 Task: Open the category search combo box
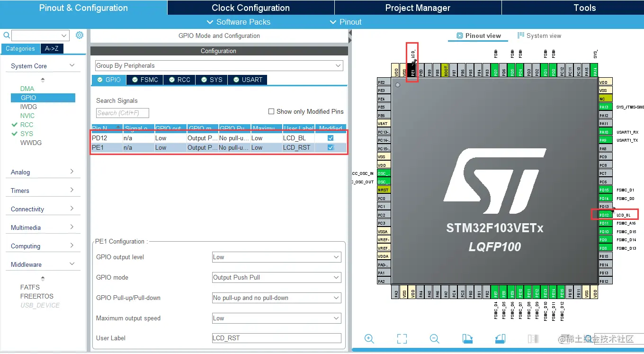[x=40, y=36]
